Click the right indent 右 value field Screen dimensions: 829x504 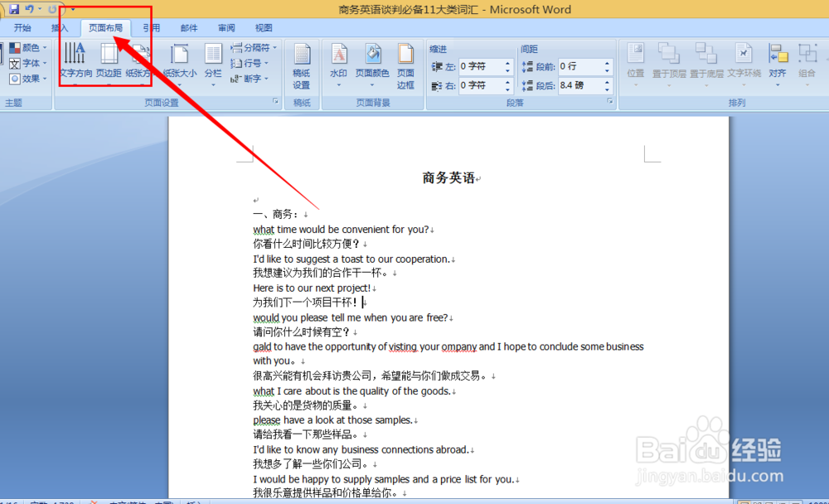[481, 85]
